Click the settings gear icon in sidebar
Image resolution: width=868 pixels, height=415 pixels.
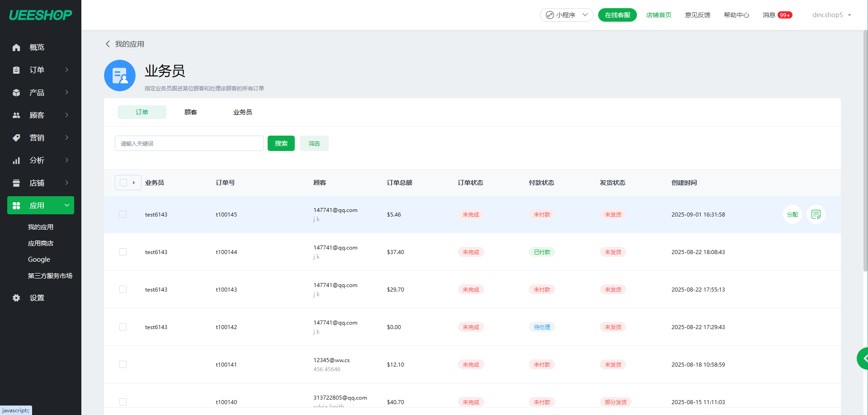pos(16,298)
